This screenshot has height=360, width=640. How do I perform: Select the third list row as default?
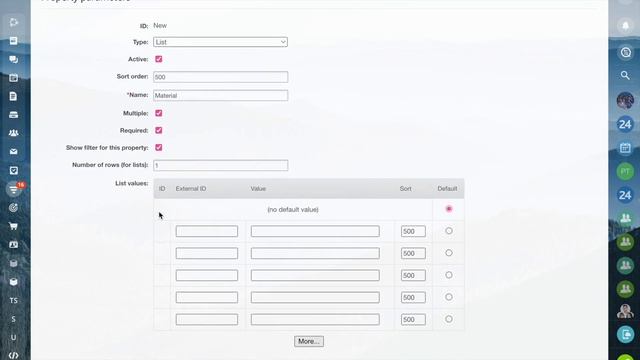[449, 275]
